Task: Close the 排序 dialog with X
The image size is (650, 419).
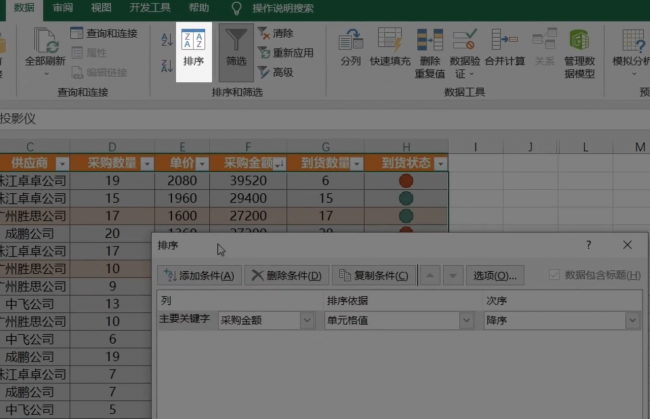Action: click(627, 245)
